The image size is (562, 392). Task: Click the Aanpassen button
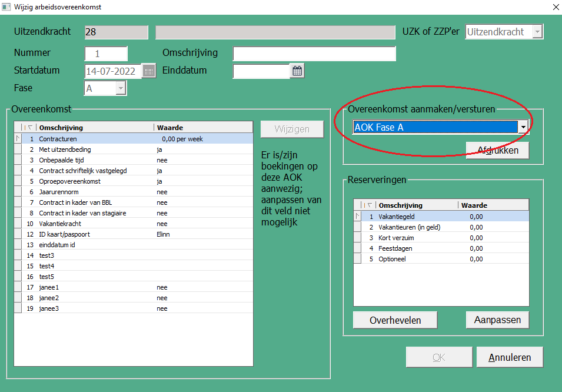[497, 320]
